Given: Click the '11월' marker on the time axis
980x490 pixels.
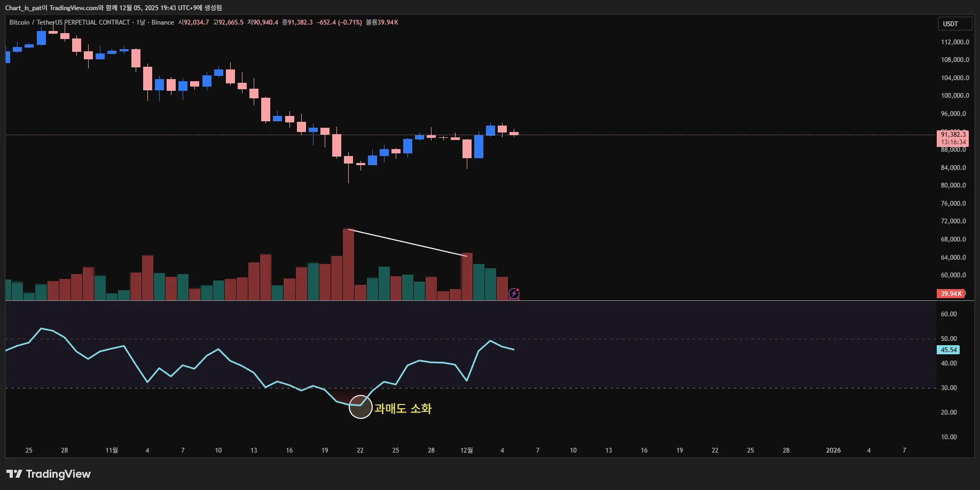Looking at the screenshot, I should tap(112, 450).
